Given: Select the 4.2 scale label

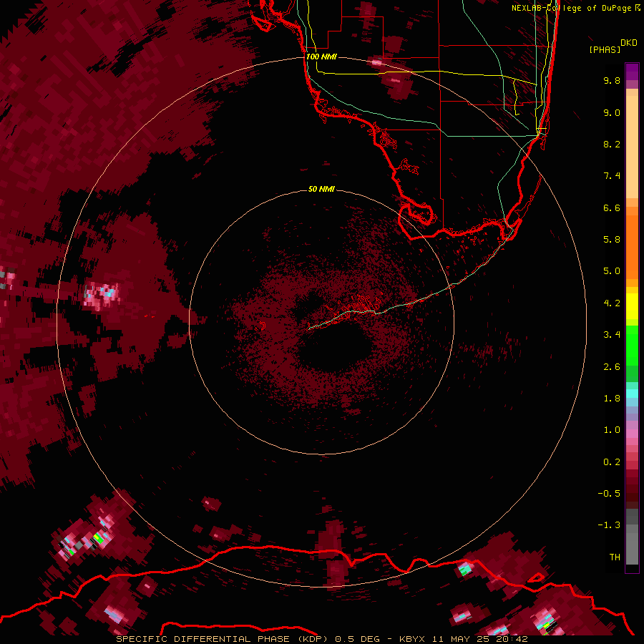Looking at the screenshot, I should click(x=612, y=303).
